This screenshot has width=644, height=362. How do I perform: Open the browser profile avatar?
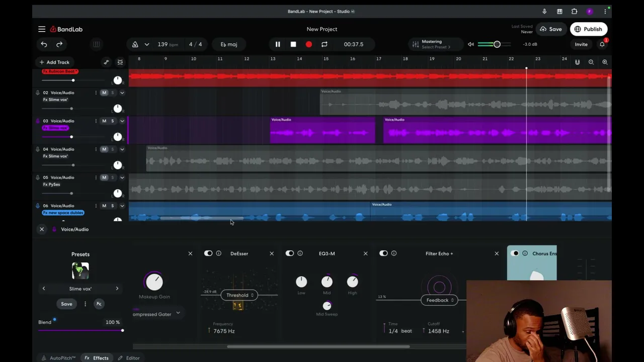[590, 12]
